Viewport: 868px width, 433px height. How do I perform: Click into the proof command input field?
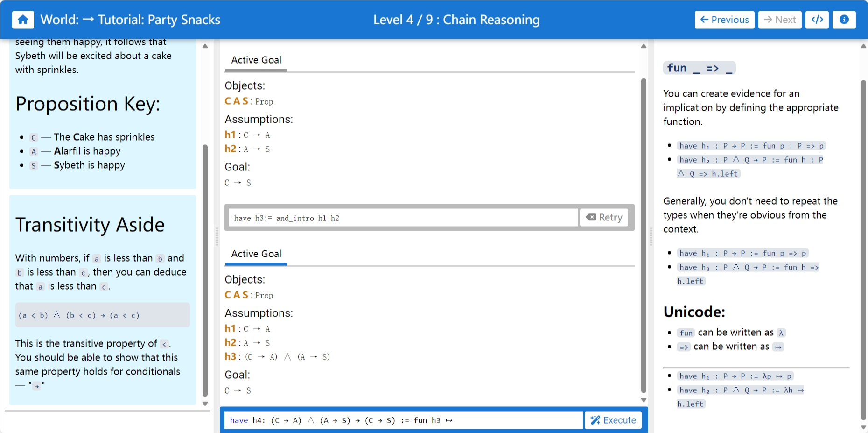(403, 420)
